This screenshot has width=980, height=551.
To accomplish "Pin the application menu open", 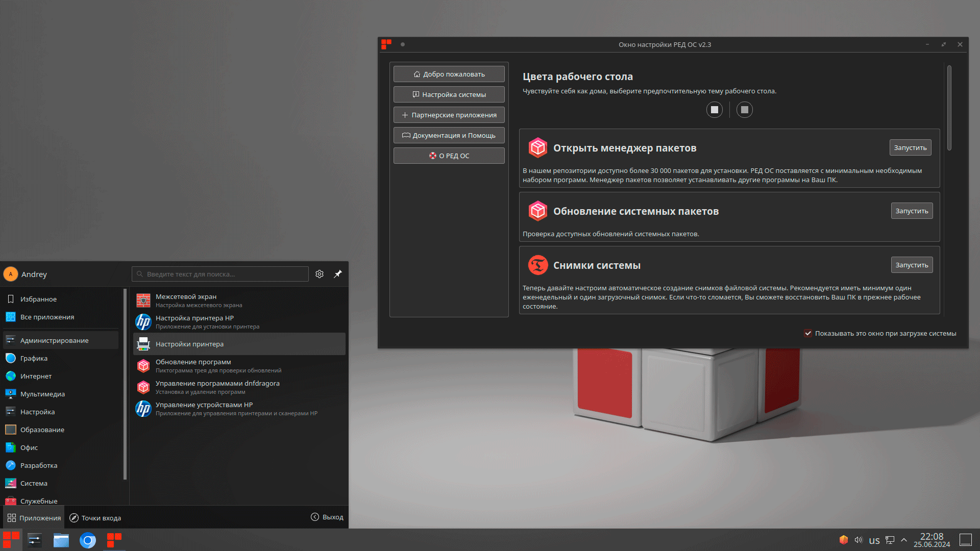I will 338,274.
